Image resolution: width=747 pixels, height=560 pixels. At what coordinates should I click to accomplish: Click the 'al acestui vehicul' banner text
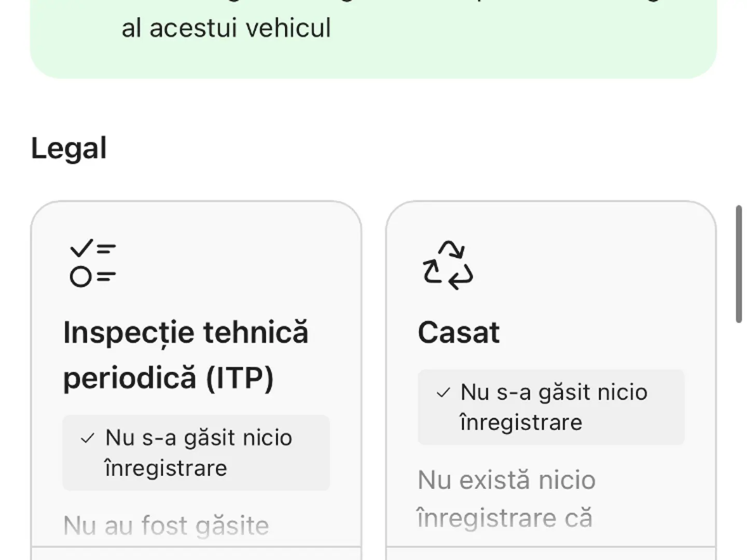(x=226, y=28)
